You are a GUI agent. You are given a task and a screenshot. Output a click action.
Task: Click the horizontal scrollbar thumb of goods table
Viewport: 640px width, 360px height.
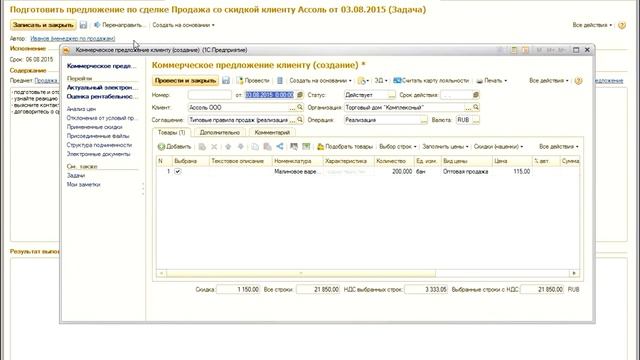[x=301, y=273]
